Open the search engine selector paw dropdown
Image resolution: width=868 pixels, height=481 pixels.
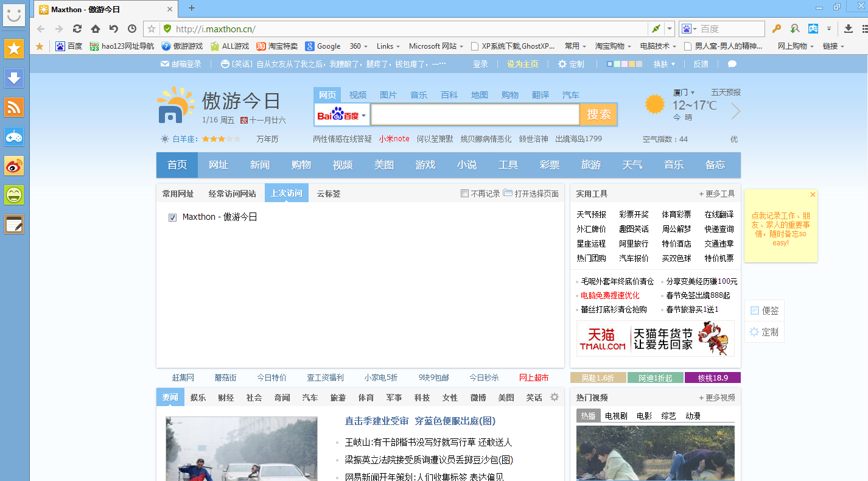(x=689, y=29)
